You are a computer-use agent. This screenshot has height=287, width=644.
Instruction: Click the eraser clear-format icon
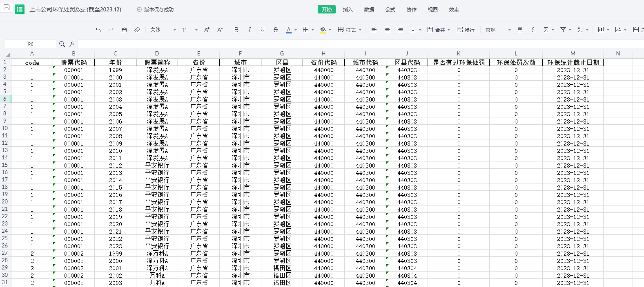(137, 30)
